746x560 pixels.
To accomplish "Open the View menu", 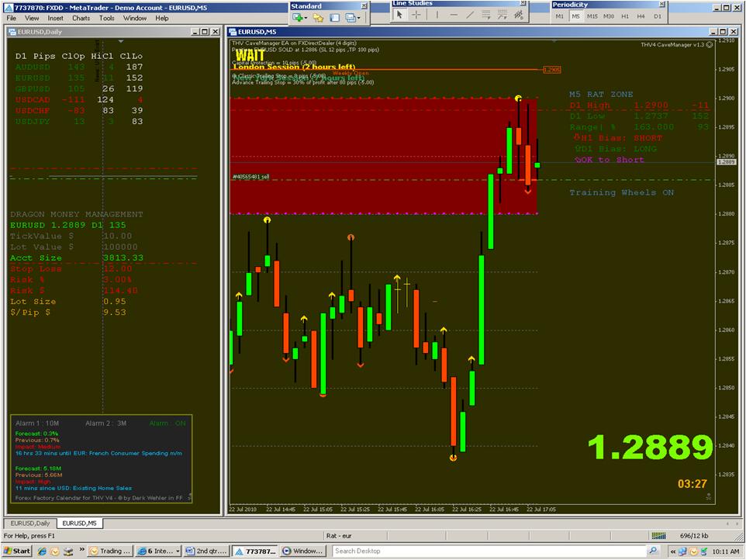I will (32, 18).
